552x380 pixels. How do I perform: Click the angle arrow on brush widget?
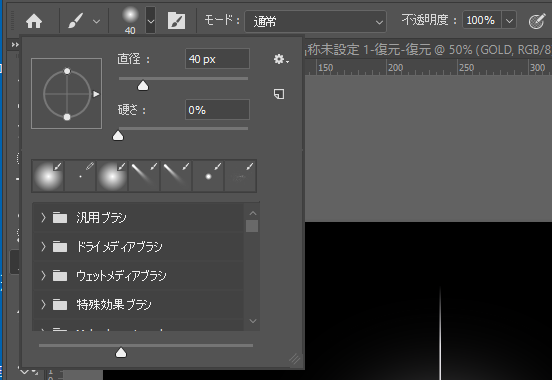tap(96, 94)
